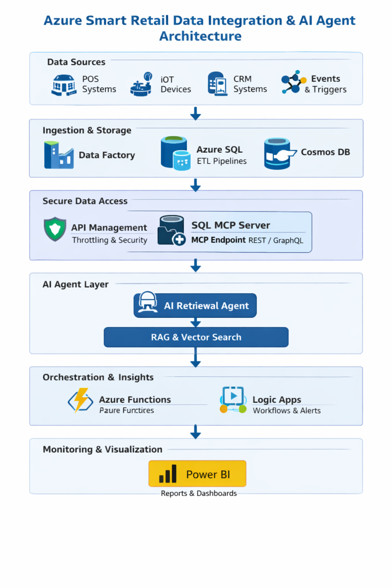Click the CRM Systems label

tap(250, 84)
